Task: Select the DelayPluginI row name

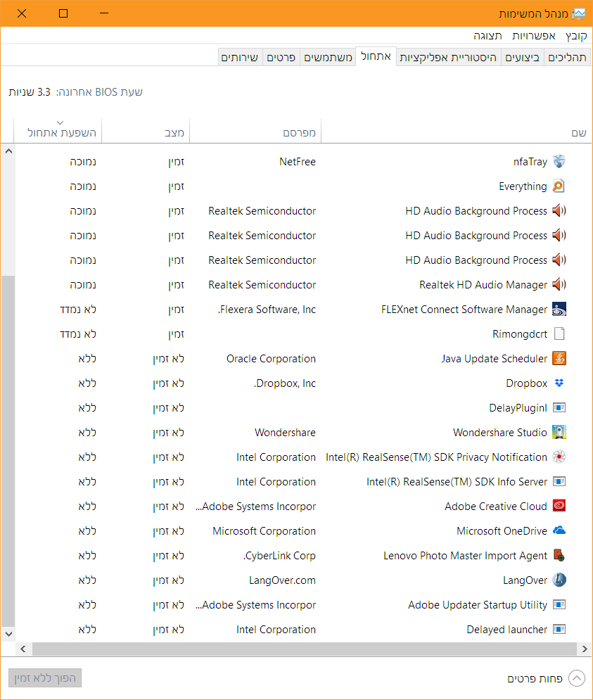Action: coord(518,407)
